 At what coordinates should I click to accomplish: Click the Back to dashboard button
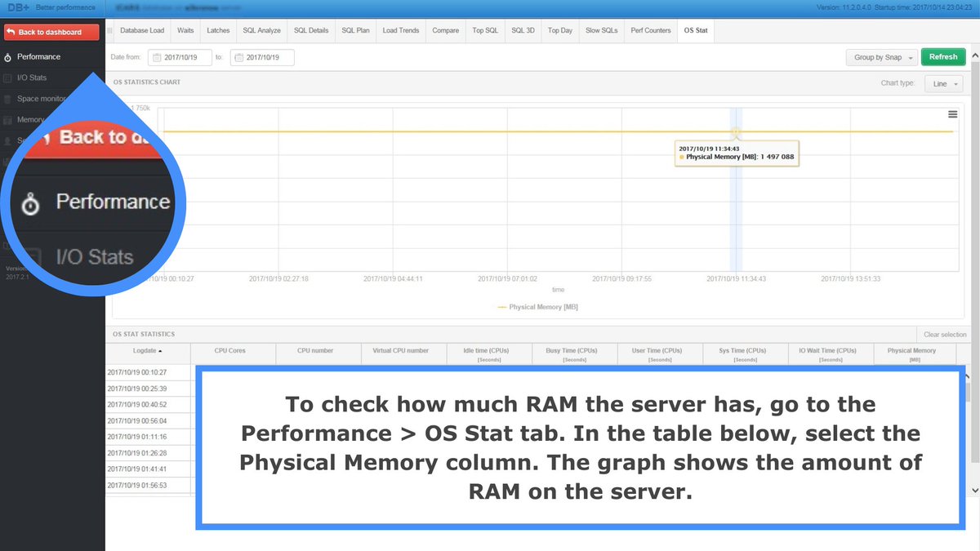click(51, 32)
